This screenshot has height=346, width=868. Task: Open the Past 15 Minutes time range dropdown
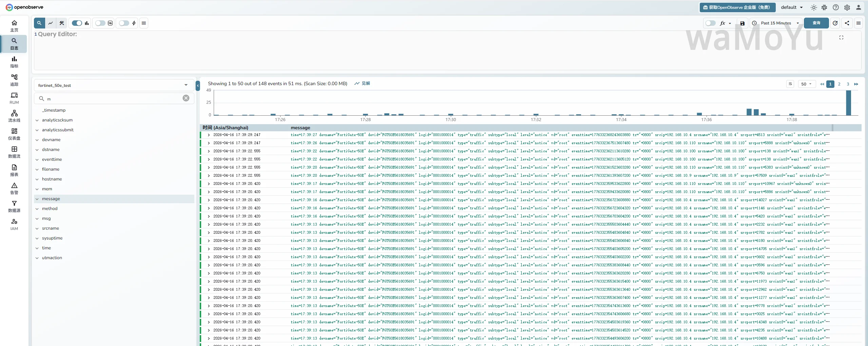tap(776, 23)
